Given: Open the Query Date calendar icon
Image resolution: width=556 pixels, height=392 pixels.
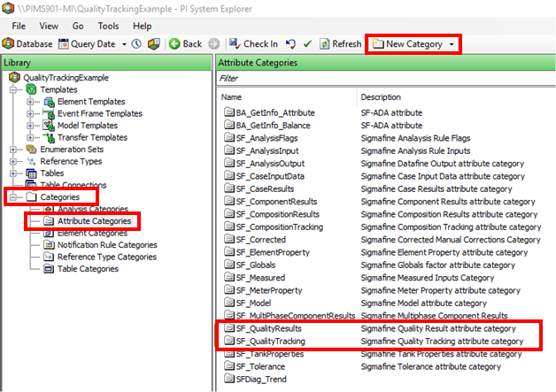Looking at the screenshot, I should point(64,44).
